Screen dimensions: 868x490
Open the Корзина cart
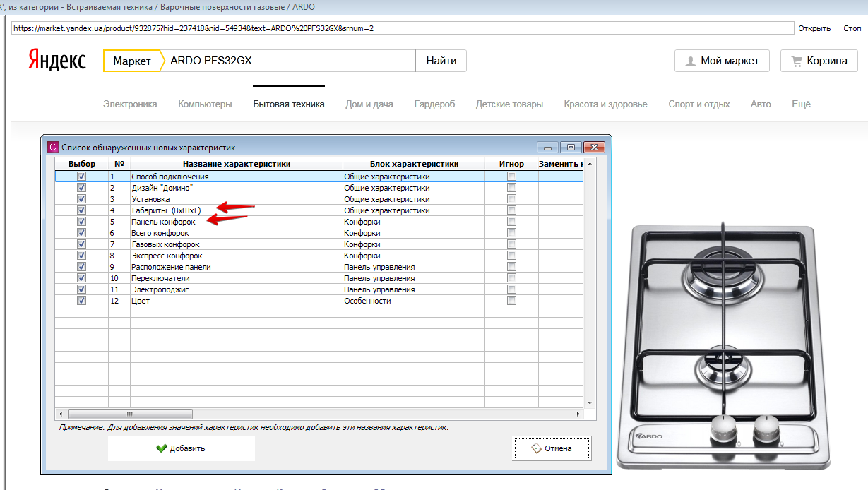(x=819, y=61)
